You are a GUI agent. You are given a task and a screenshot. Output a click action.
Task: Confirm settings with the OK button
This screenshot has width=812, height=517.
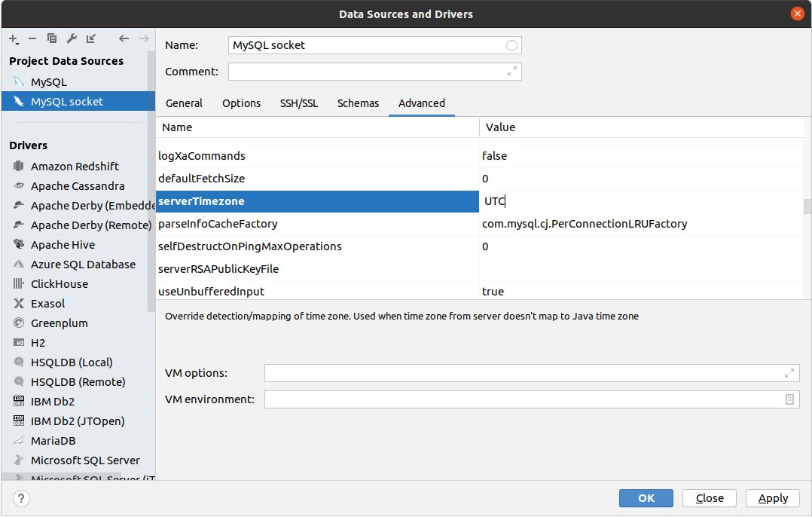point(646,498)
